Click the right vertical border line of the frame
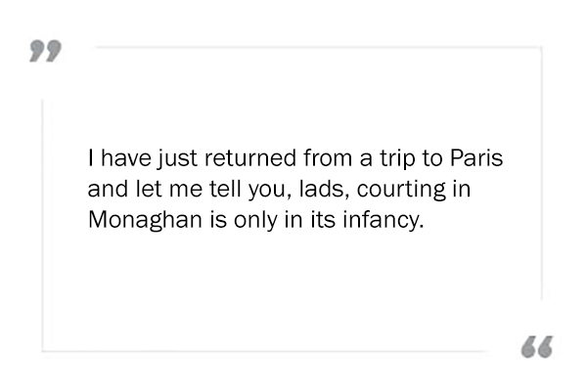This screenshot has width=587, height=392. (x=541, y=173)
